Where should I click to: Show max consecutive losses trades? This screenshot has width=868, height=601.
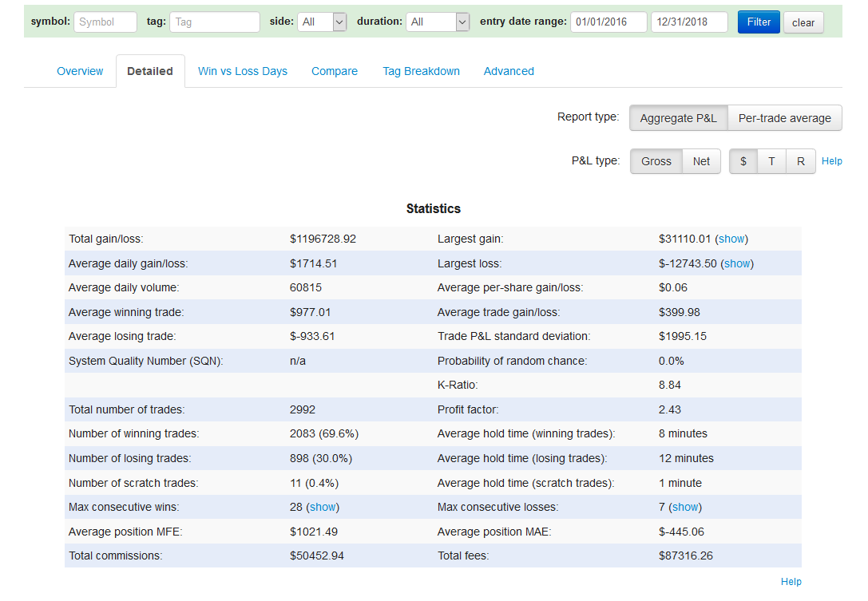click(685, 507)
